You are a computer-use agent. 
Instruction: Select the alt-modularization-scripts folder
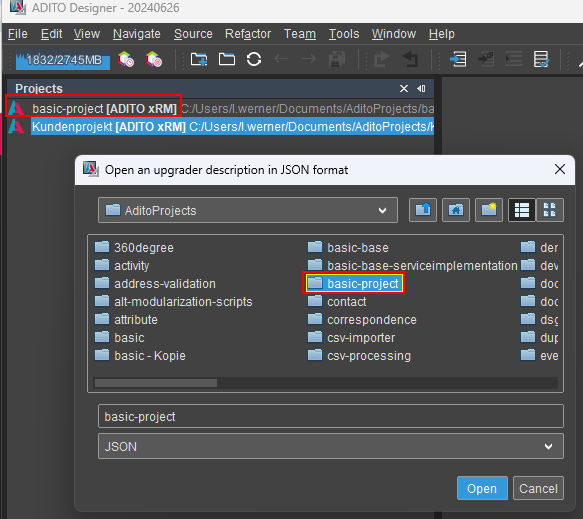(x=173, y=302)
